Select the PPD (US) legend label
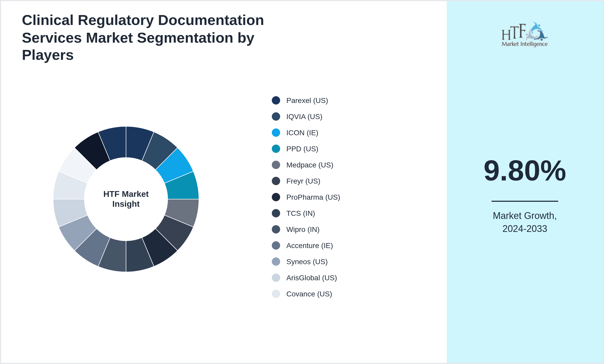This screenshot has height=364, width=604. pyautogui.click(x=302, y=149)
